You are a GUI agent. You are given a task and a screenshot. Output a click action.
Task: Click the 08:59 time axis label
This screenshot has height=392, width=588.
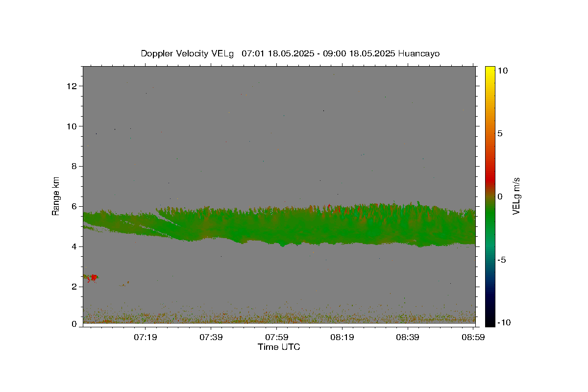[473, 337]
